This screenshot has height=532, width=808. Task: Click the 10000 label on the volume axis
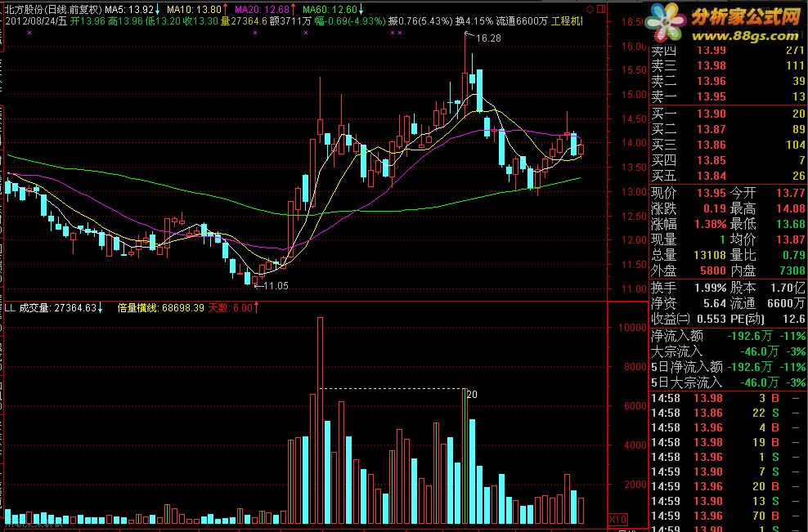[x=632, y=328]
